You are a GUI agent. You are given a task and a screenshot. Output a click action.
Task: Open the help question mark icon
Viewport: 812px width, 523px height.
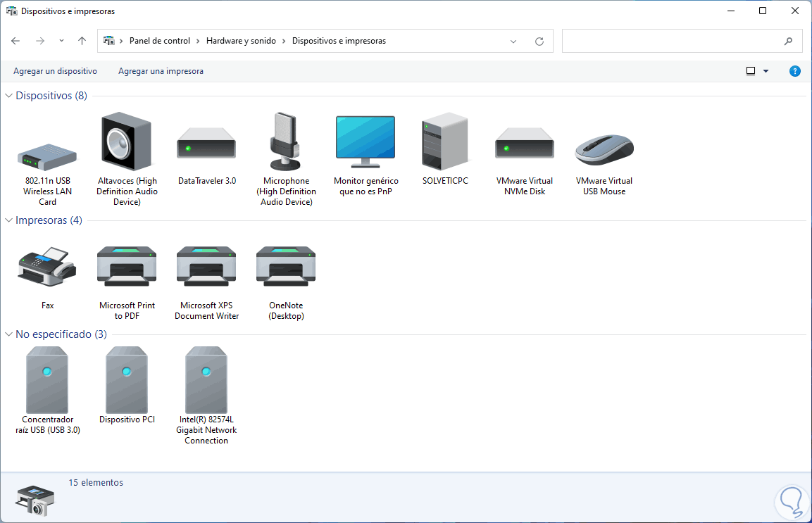pyautogui.click(x=795, y=72)
